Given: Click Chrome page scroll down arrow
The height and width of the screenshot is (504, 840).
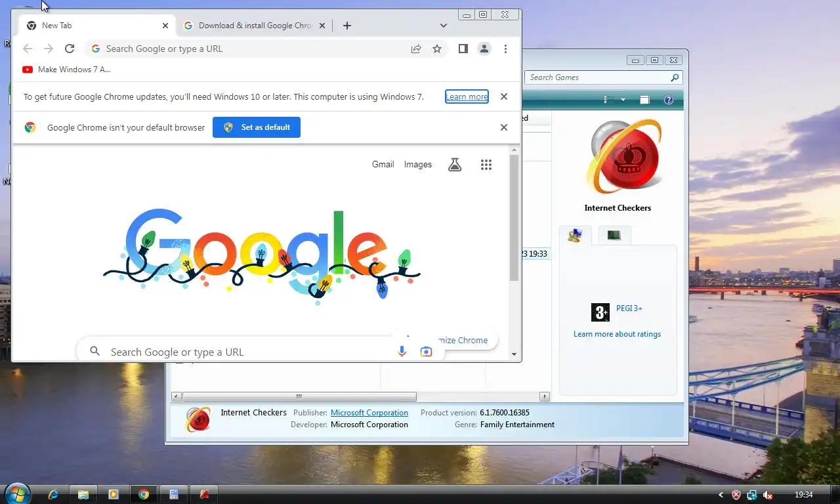Looking at the screenshot, I should pyautogui.click(x=514, y=354).
